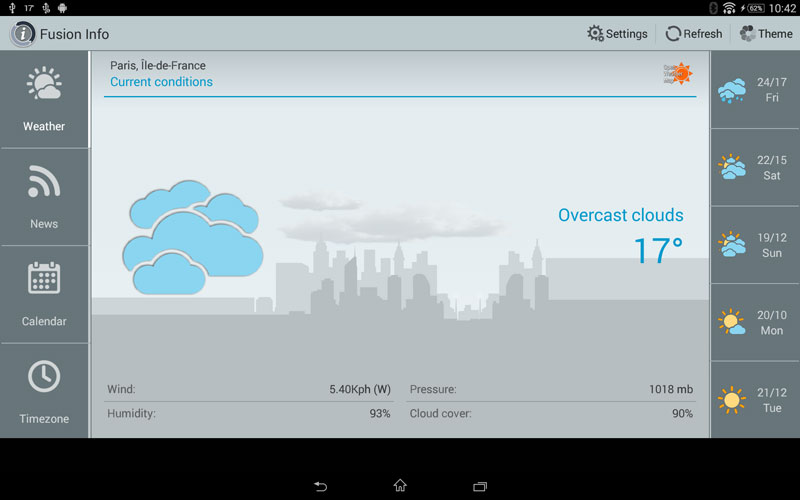800x500 pixels.
Task: Open the Theme chooser
Action: [766, 33]
